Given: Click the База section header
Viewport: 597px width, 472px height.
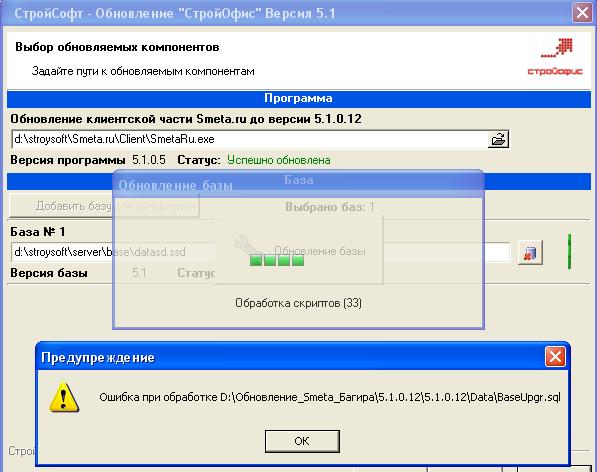Looking at the screenshot, I should 298,180.
